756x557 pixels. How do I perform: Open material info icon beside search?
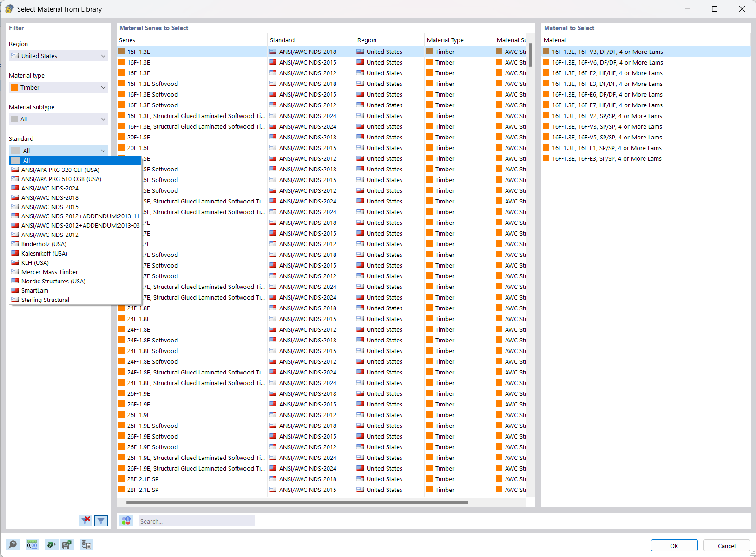126,521
